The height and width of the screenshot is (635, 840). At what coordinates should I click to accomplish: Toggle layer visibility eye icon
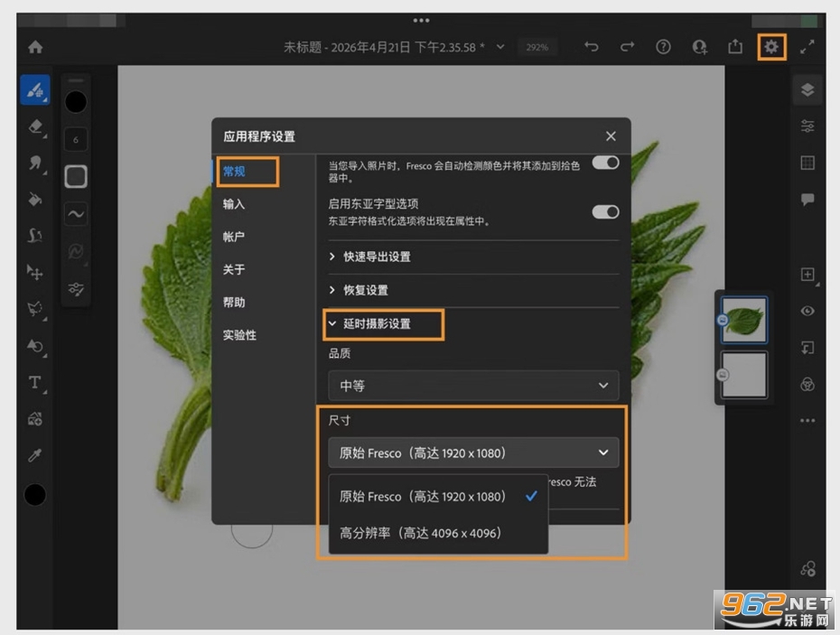[x=807, y=311]
